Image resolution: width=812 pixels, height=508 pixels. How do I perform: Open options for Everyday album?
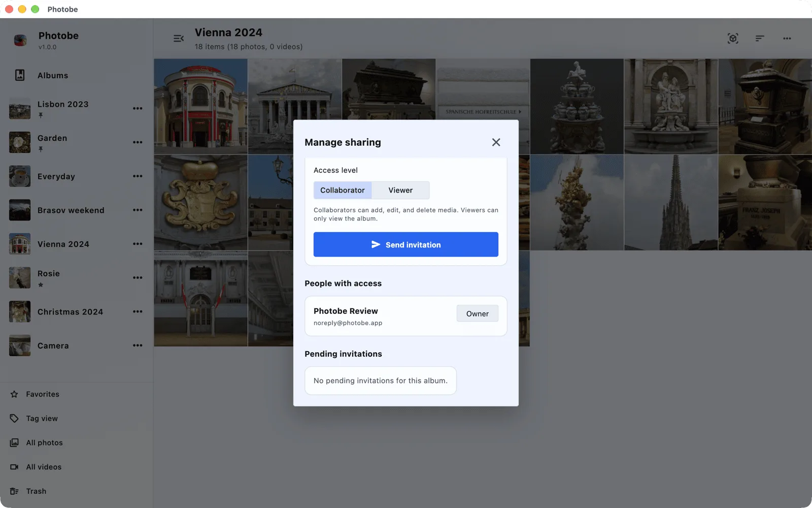point(138,176)
